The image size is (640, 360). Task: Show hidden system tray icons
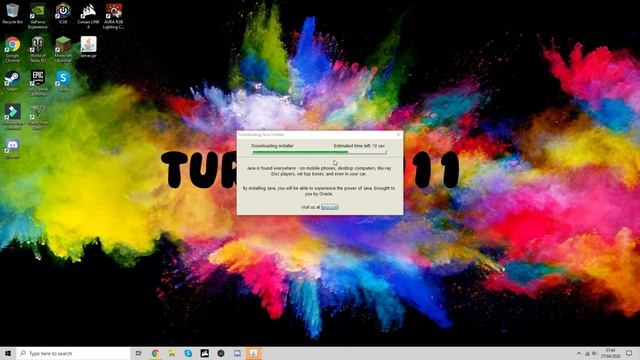tap(579, 353)
